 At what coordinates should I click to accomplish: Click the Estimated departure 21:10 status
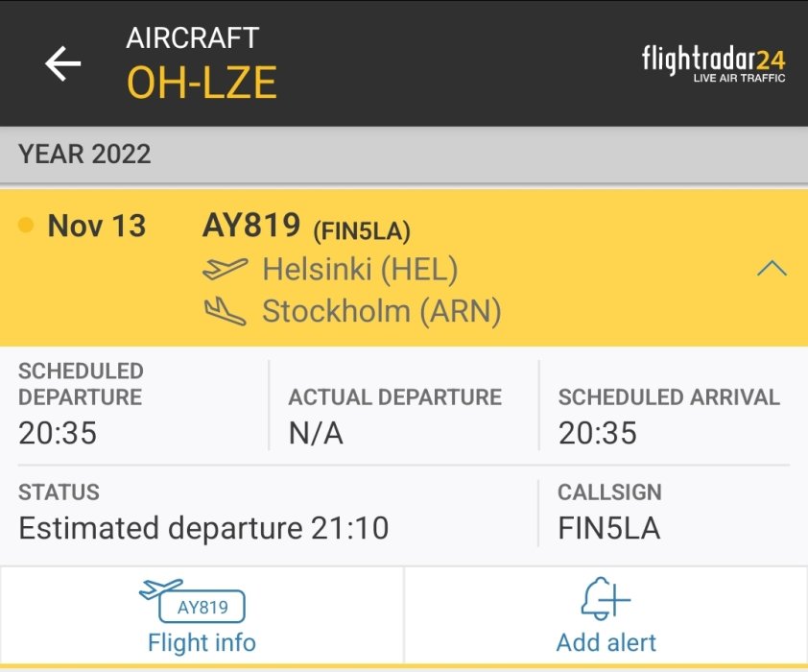click(203, 528)
